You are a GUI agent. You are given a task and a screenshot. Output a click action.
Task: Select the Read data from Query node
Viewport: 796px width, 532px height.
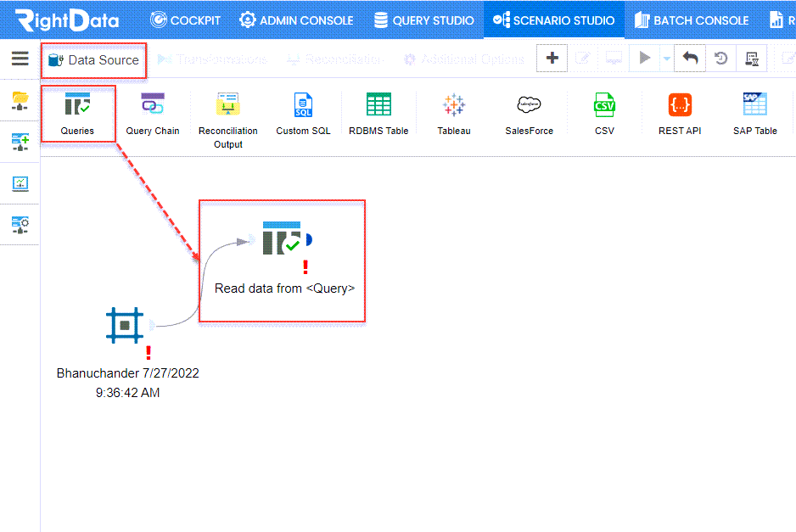pos(282,238)
